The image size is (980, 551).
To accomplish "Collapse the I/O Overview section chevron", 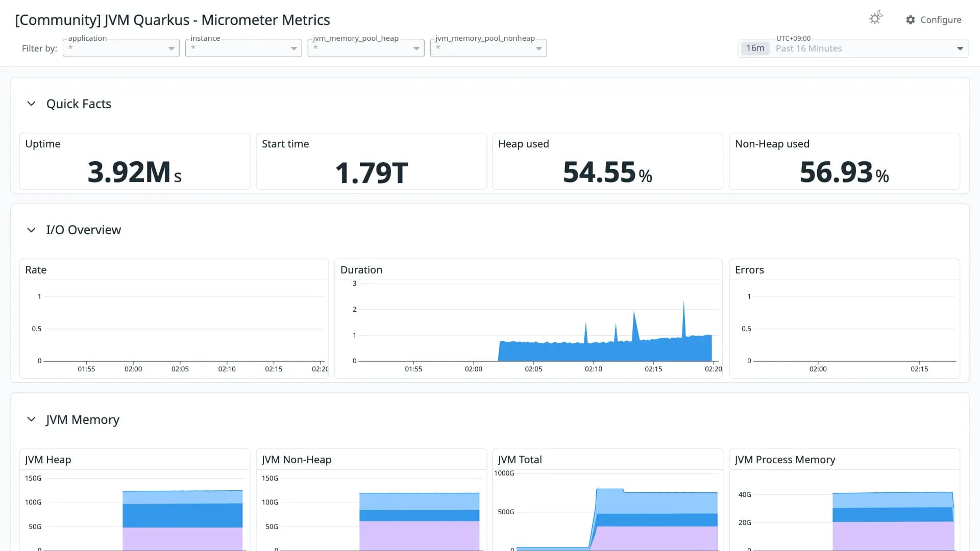I will click(x=31, y=230).
